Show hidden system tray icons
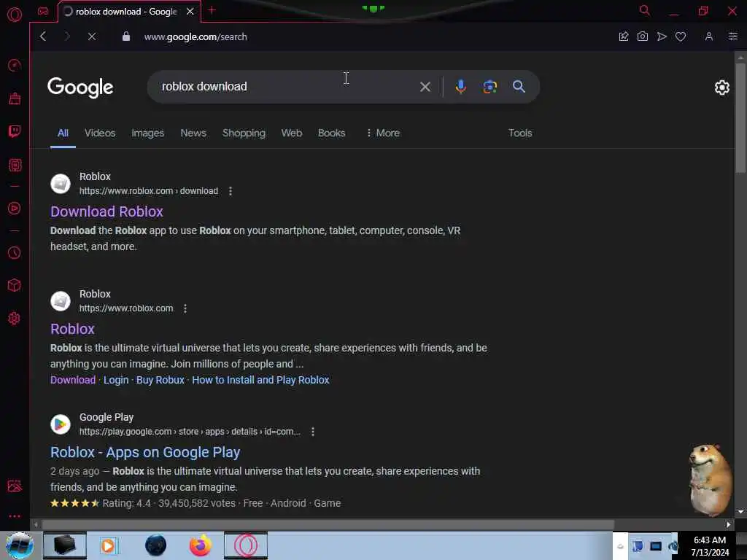This screenshot has height=560, width=747. (x=620, y=547)
